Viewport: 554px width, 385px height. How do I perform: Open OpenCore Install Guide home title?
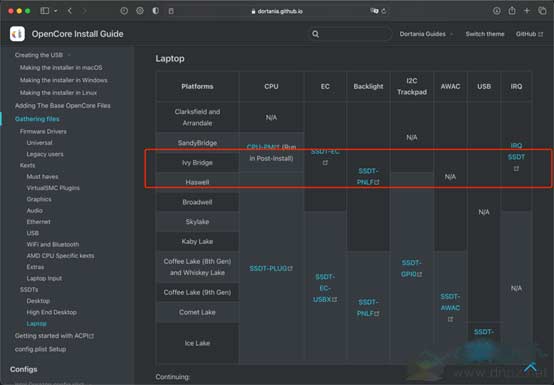click(x=77, y=34)
